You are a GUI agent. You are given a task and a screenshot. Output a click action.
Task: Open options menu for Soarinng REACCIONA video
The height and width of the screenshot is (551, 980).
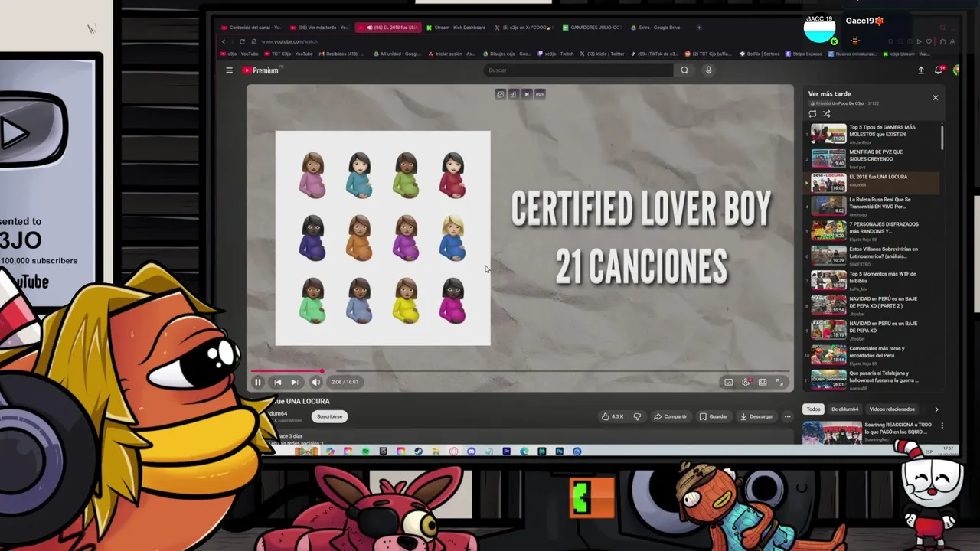942,425
